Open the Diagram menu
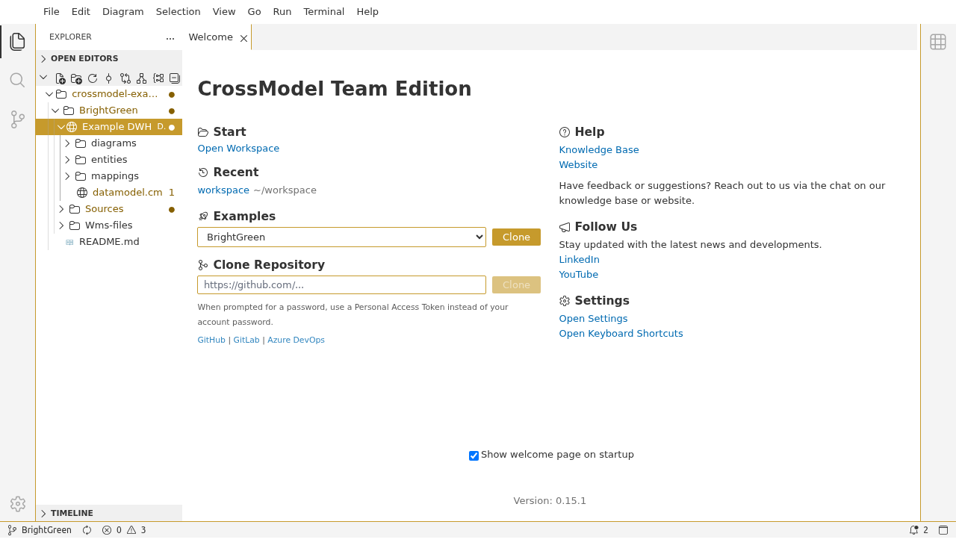The width and height of the screenshot is (956, 560). point(122,12)
